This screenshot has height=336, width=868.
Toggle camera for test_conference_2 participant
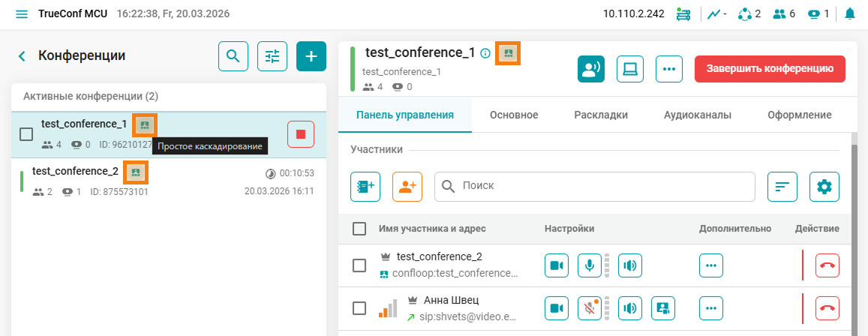click(557, 265)
